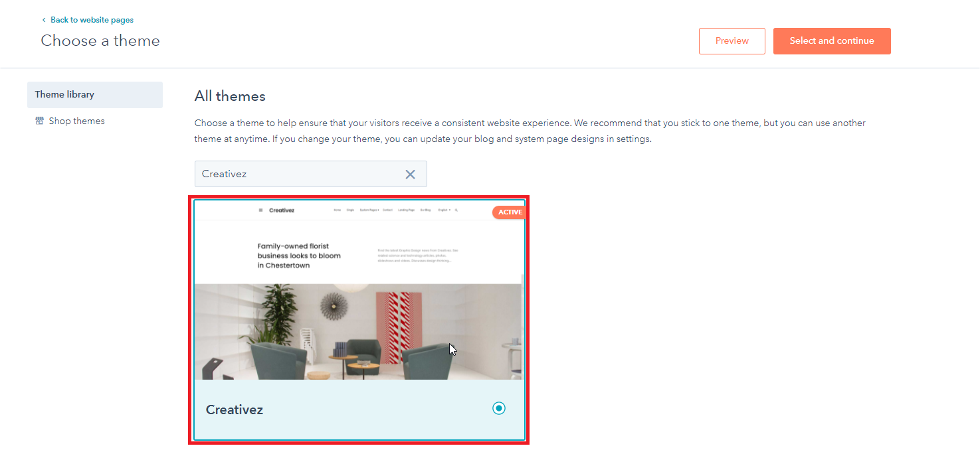Click Contact link in theme preview navigation
The width and height of the screenshot is (980, 454).
(x=388, y=210)
